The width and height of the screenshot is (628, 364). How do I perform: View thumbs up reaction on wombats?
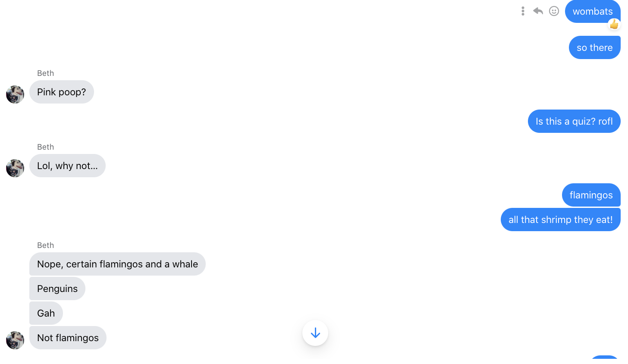point(614,25)
